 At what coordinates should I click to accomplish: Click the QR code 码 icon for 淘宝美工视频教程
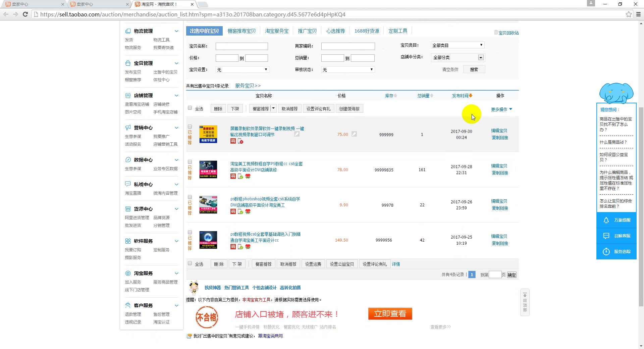coord(233,176)
